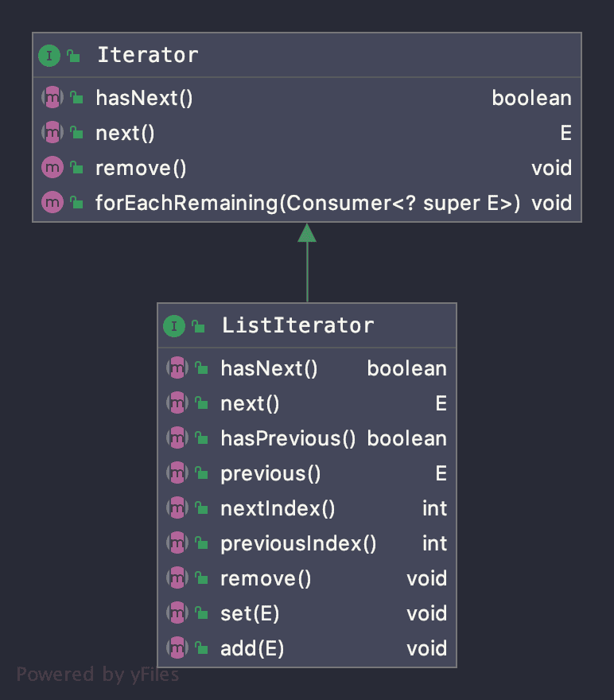Select previous() method in ListIterator

tap(270, 473)
